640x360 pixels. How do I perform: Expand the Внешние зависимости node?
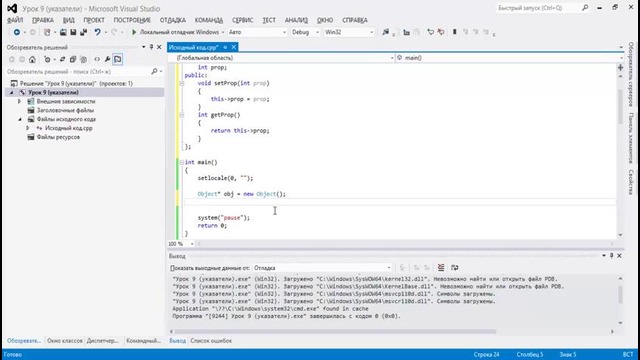[x=19, y=101]
